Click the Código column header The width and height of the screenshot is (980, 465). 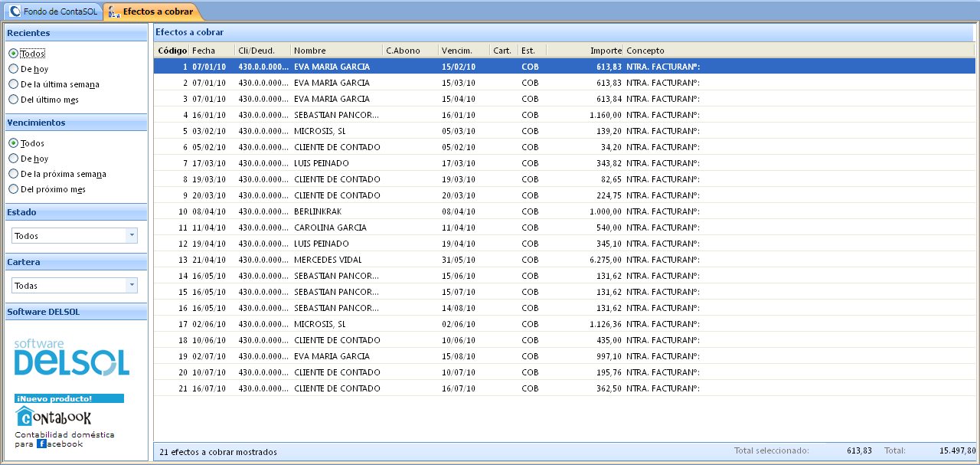(172, 51)
